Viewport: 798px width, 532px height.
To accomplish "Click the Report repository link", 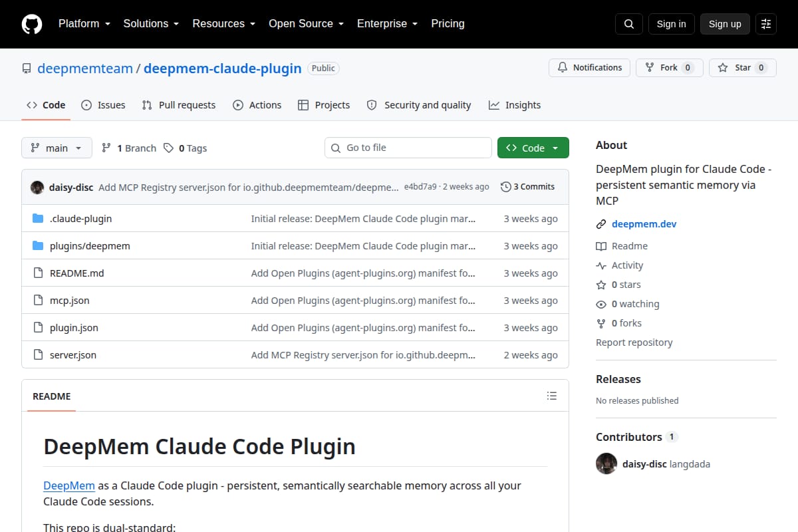I will 634,342.
